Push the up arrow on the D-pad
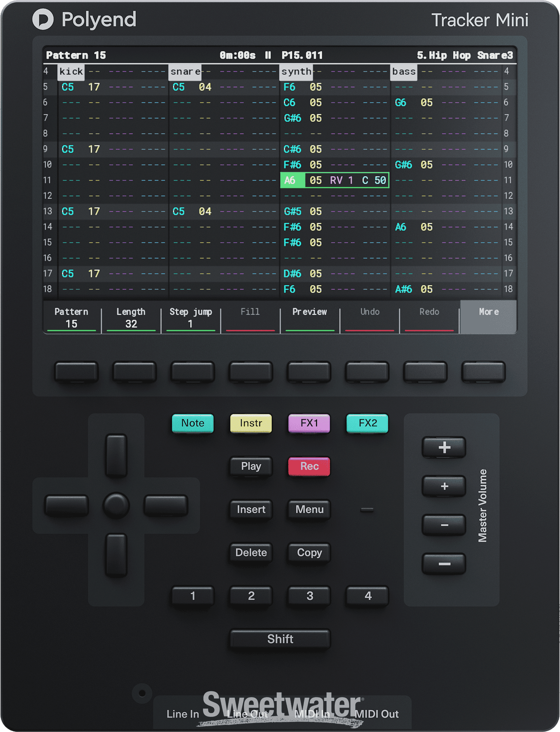 pos(116,456)
